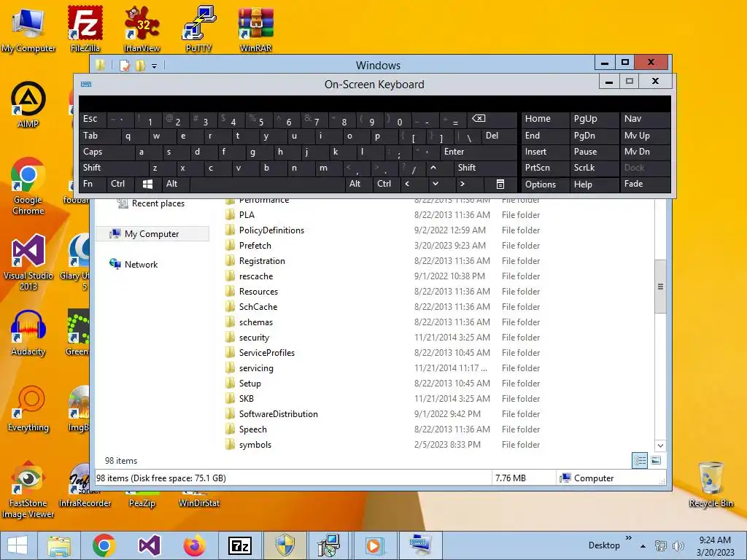The height and width of the screenshot is (560, 747).
Task: Click the PrtScn key on the keyboard
Action: [x=545, y=168]
